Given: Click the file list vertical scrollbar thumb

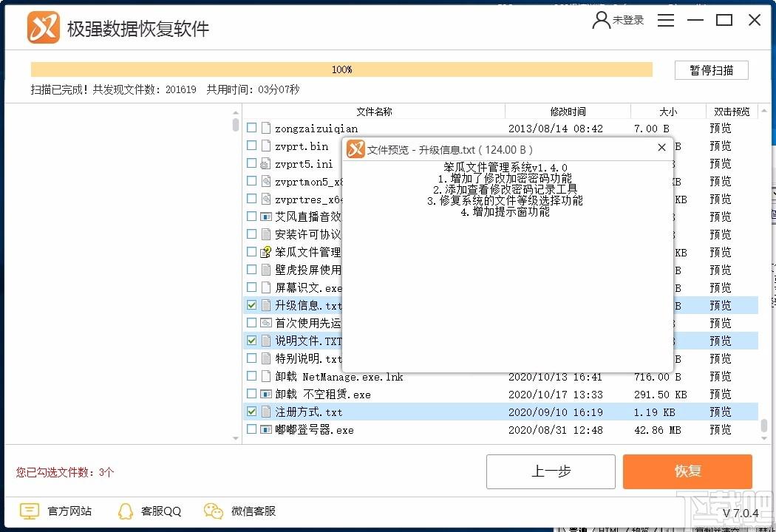Looking at the screenshot, I should tap(763, 426).
